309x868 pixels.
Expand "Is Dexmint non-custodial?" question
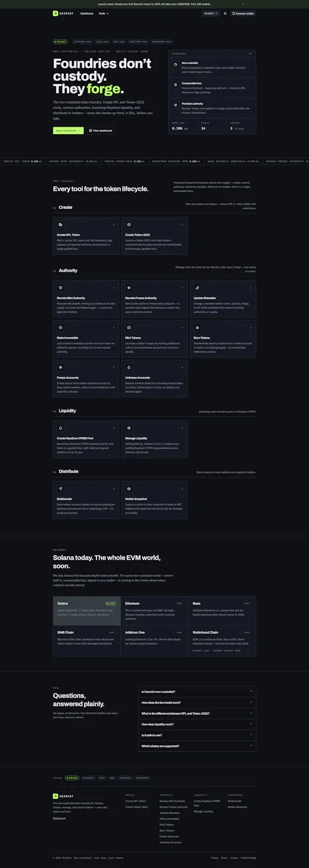[x=197, y=692]
